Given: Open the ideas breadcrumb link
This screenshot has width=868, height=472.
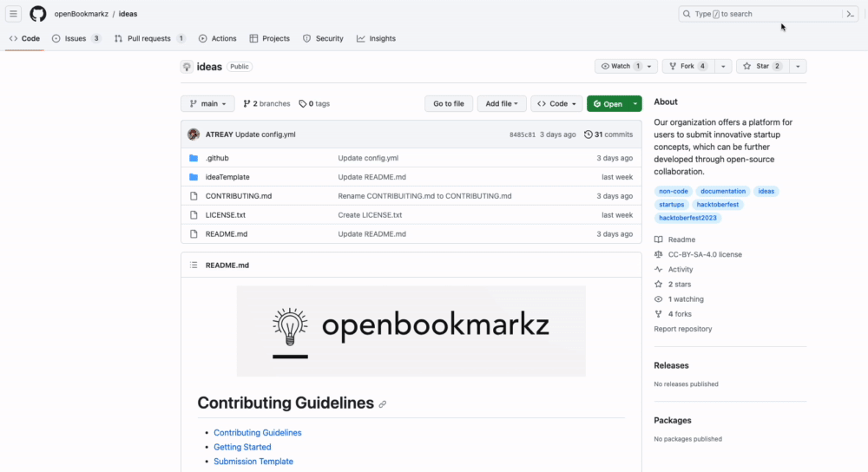Looking at the screenshot, I should tap(128, 14).
